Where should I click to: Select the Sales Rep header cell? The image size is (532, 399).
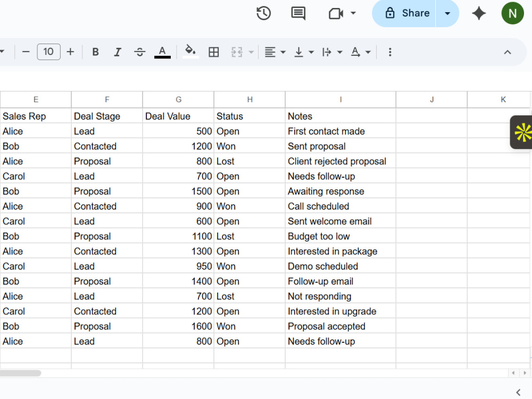pyautogui.click(x=36, y=116)
